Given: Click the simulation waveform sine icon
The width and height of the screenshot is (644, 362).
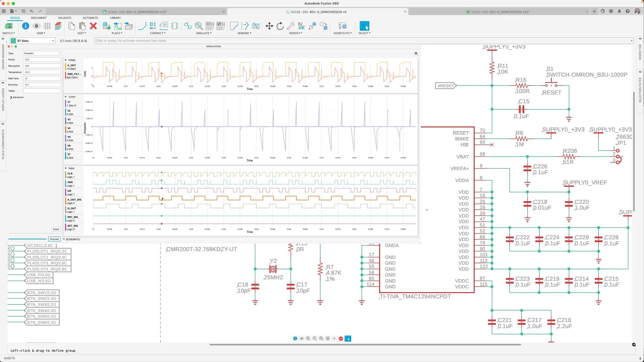Looking at the screenshot, I should coord(188,26).
